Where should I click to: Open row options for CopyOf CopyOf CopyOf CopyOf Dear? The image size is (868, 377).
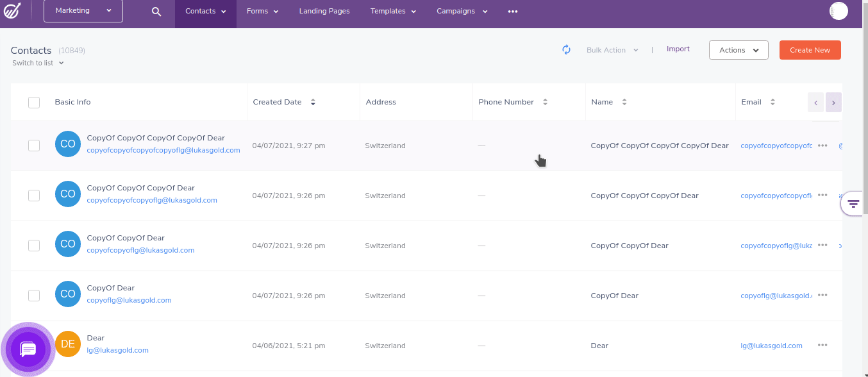[822, 146]
